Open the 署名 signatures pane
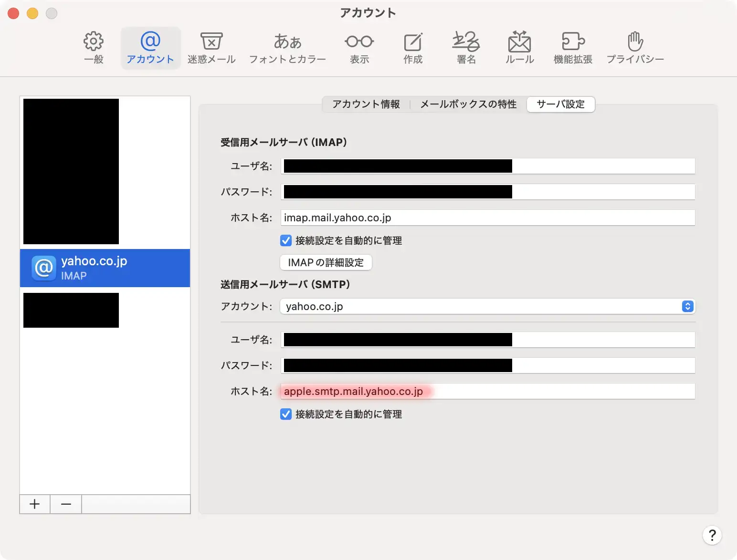The image size is (737, 560). coord(466,48)
